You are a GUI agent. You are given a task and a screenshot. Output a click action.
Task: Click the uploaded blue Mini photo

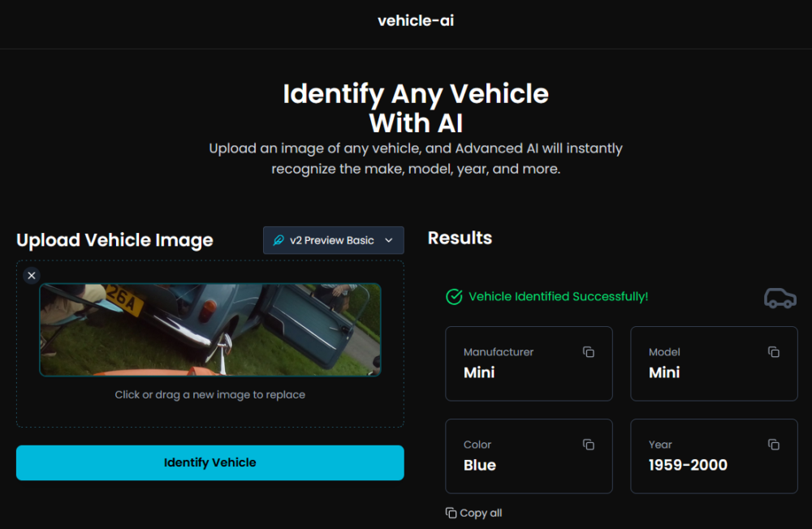pos(210,329)
